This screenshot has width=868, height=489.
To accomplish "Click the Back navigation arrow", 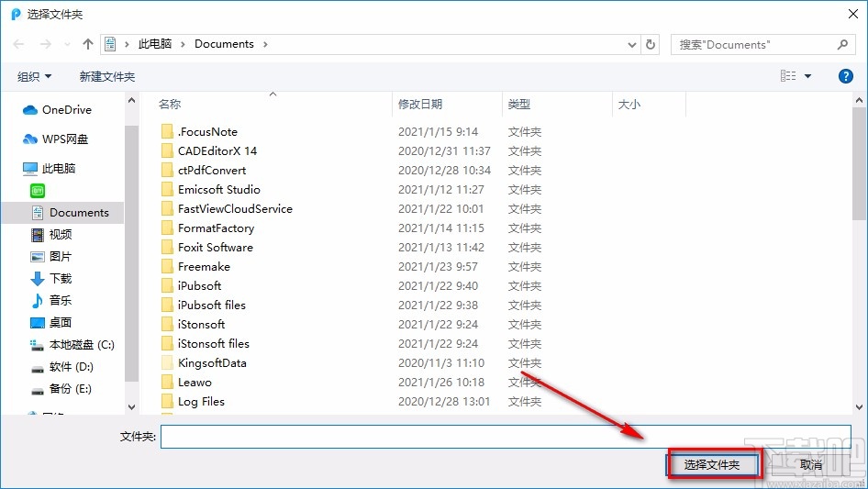I will click(18, 44).
